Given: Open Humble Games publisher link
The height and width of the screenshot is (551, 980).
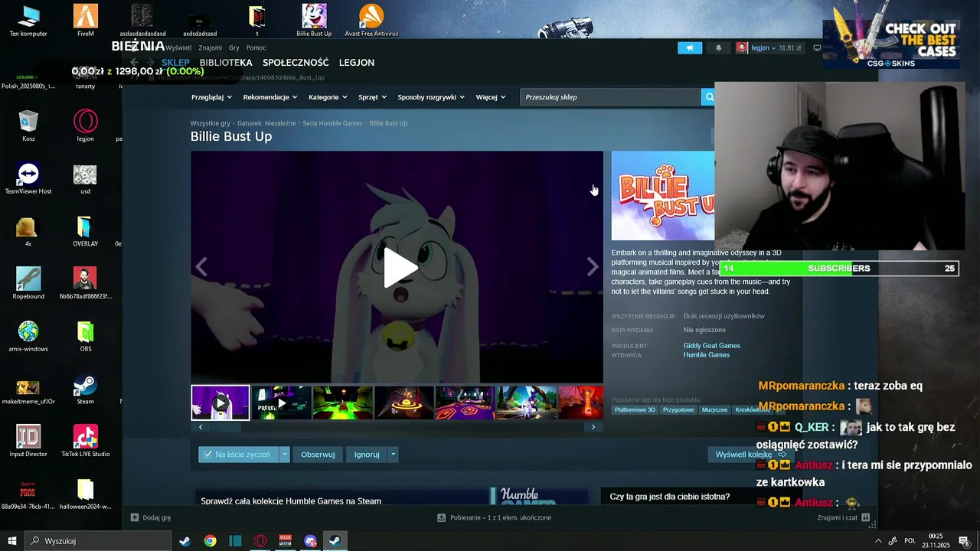Looking at the screenshot, I should coord(706,355).
